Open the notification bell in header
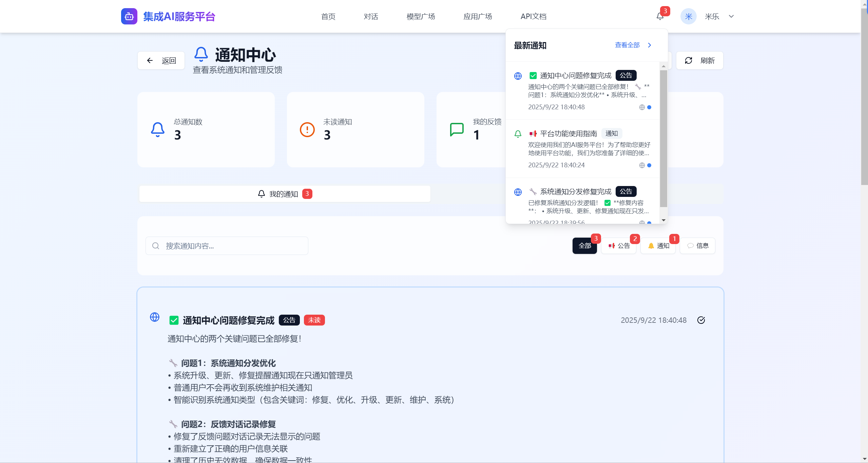 tap(660, 16)
